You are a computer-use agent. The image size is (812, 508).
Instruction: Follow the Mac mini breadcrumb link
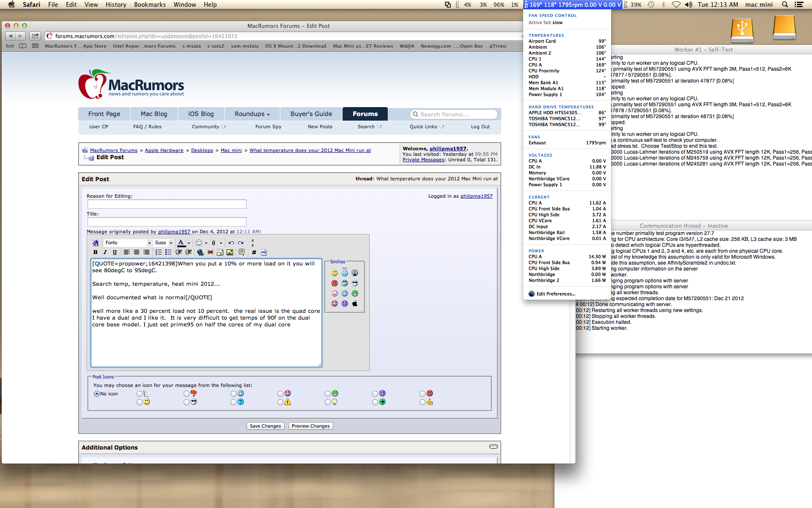(231, 150)
